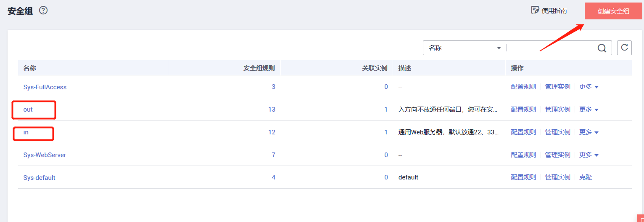Open the out security group
Image resolution: width=644 pixels, height=222 pixels.
[x=28, y=110]
